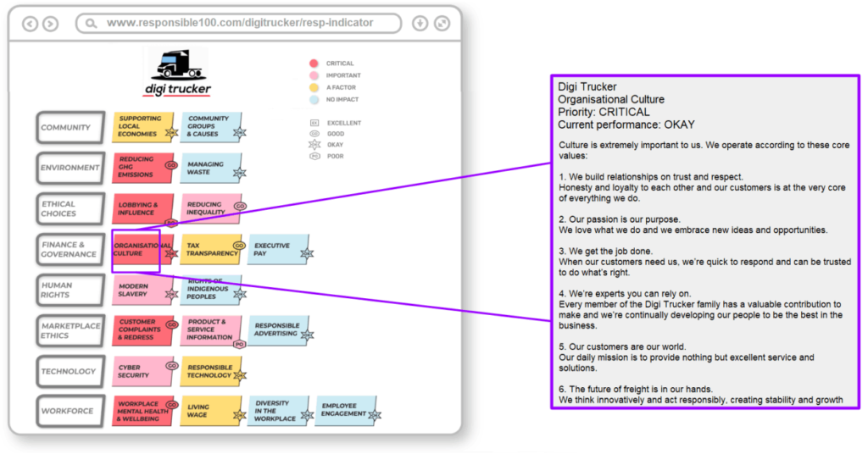Click the responsible100.com URL address field
Screen dimensions: 868x454
tap(238, 23)
